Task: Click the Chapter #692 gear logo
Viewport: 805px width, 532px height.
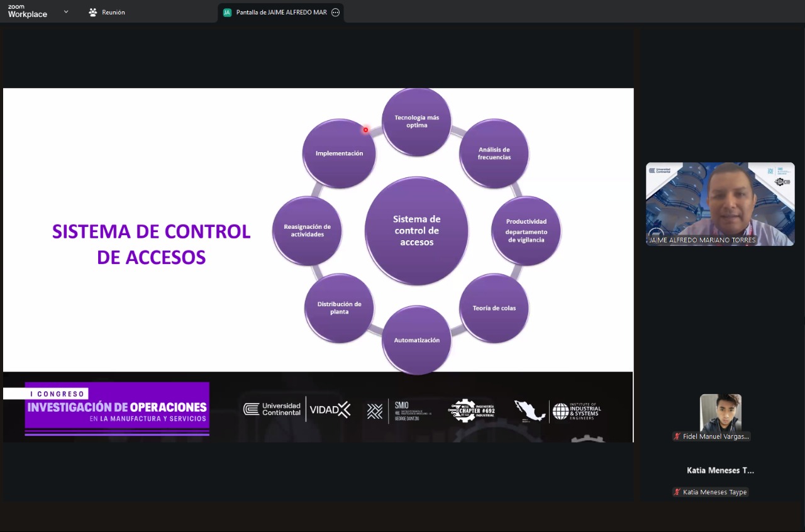Action: click(472, 411)
